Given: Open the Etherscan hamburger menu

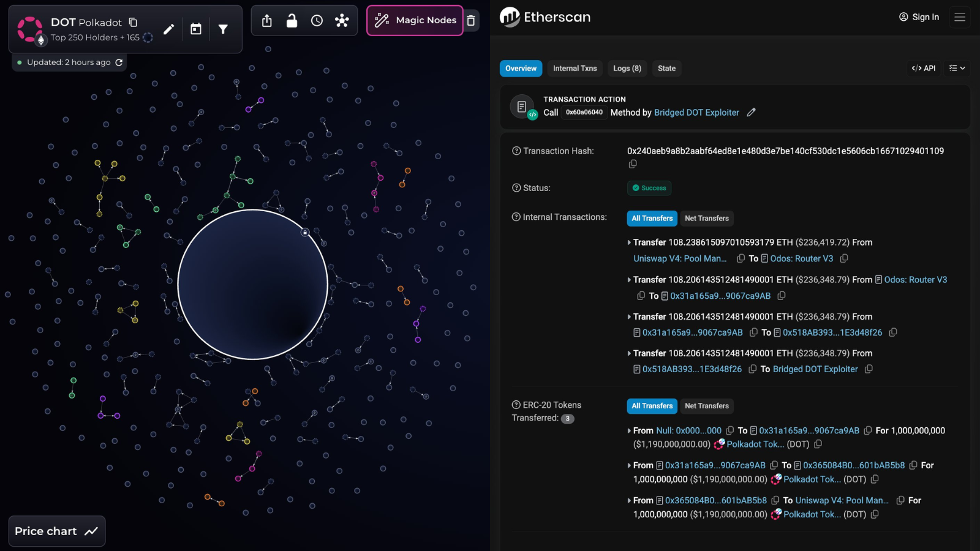Looking at the screenshot, I should (960, 17).
